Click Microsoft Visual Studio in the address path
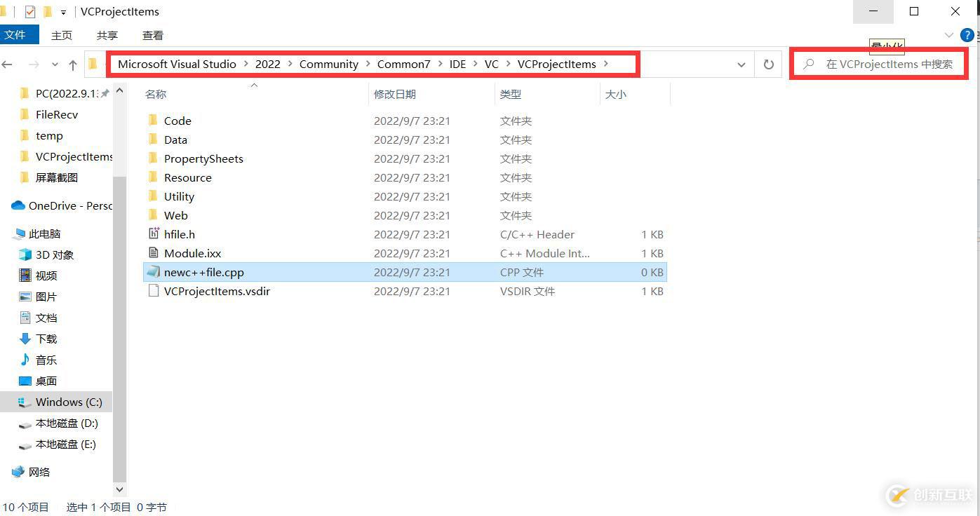The image size is (980, 516). point(177,64)
